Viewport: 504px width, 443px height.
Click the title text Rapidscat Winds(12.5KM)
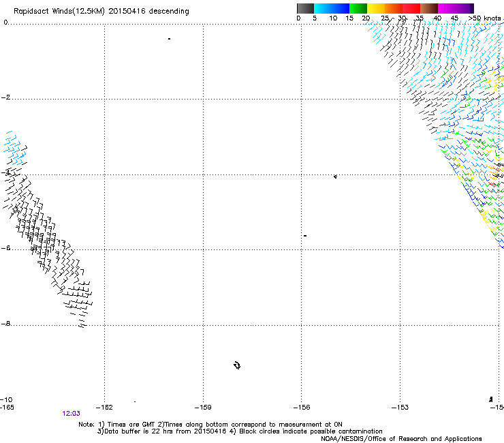pyautogui.click(x=59, y=12)
